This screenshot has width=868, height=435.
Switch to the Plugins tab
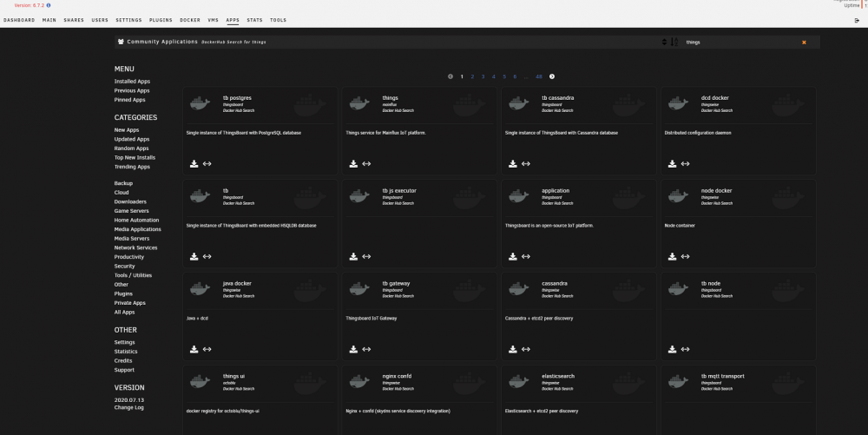coord(161,20)
